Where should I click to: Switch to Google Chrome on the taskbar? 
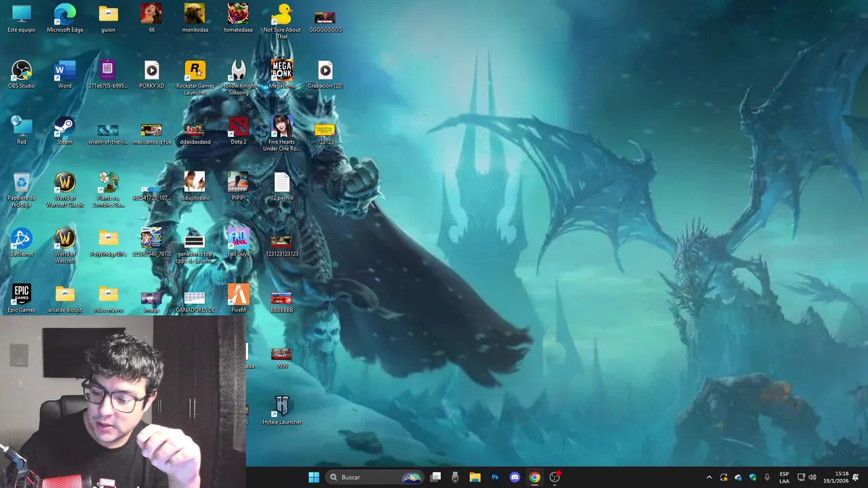point(534,477)
